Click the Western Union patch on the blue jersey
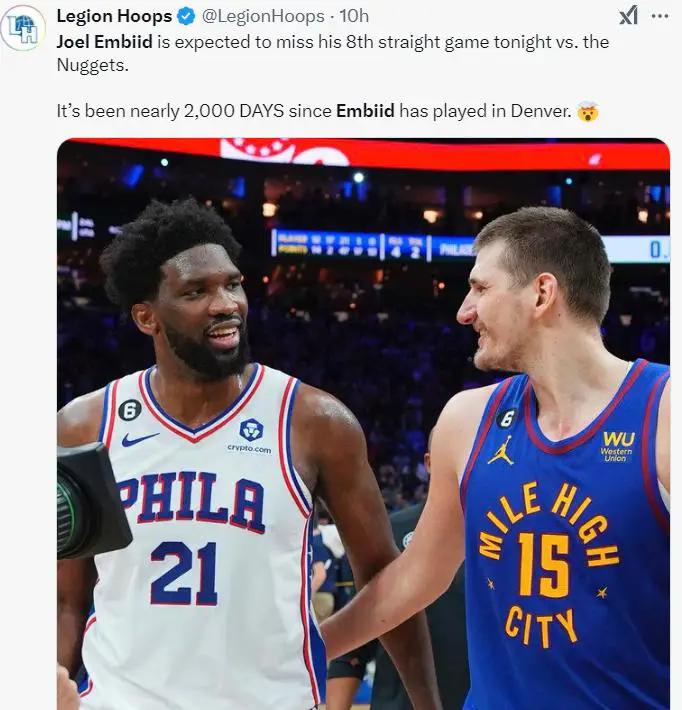The width and height of the screenshot is (682, 710). [x=618, y=445]
